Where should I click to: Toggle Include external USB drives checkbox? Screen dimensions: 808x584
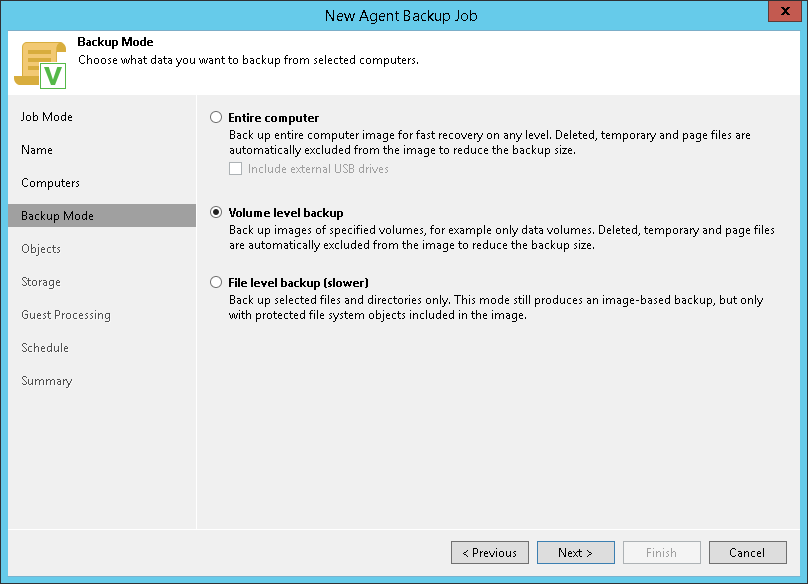[x=236, y=169]
